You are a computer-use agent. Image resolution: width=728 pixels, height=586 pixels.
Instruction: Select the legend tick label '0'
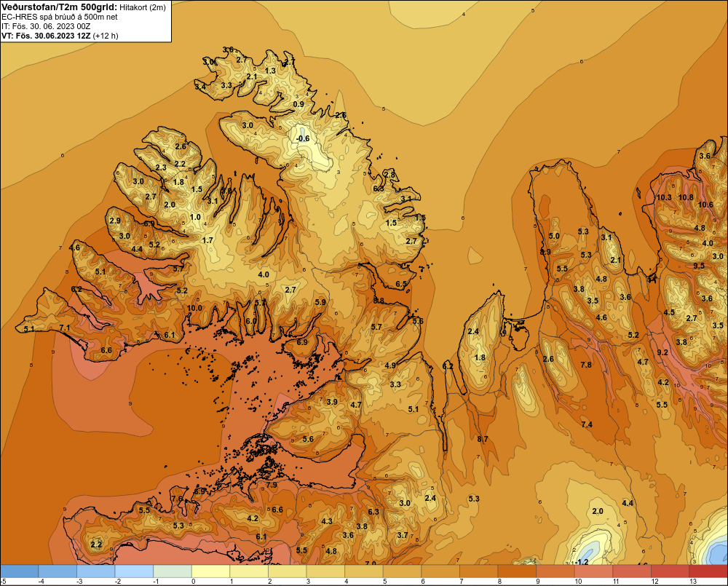coord(193,582)
